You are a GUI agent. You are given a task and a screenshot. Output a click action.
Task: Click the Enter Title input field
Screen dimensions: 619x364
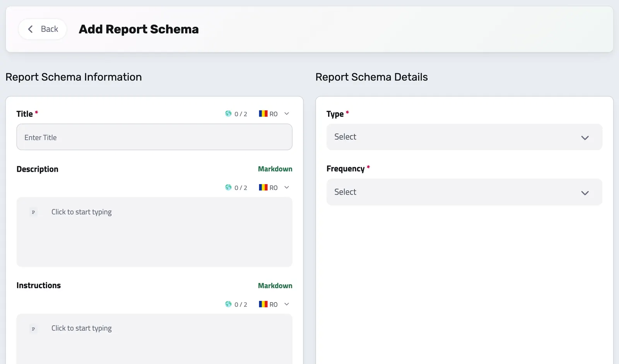154,137
